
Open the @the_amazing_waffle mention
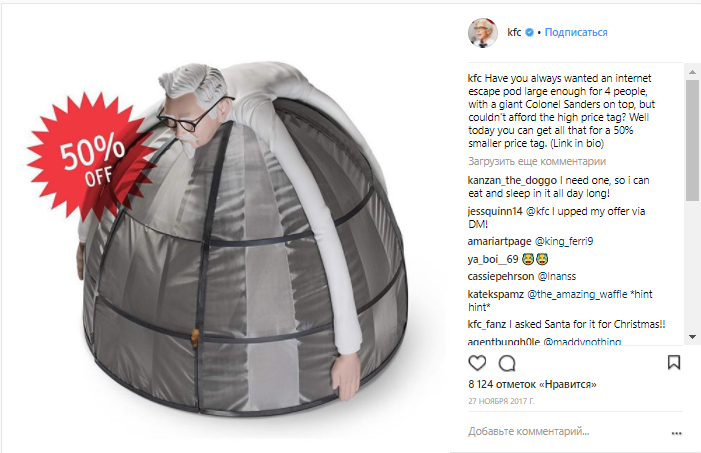click(577, 294)
